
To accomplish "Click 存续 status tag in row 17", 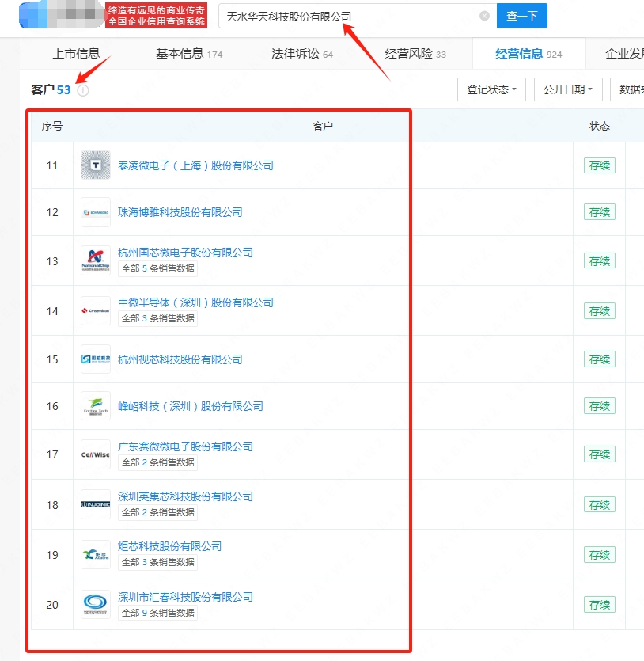I will click(x=600, y=454).
